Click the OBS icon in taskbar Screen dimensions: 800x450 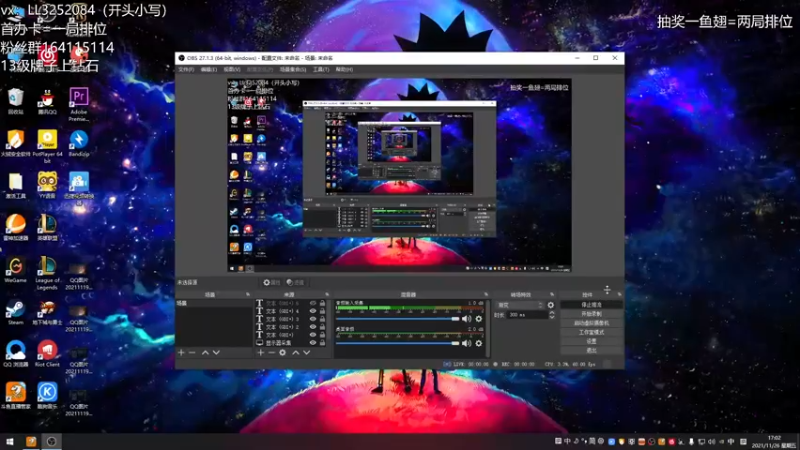pos(52,442)
